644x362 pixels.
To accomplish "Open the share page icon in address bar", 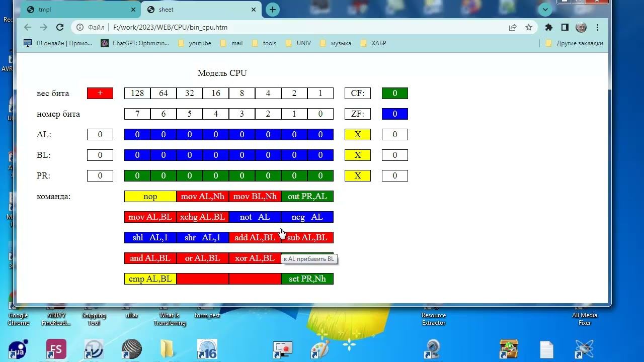I will point(513,28).
